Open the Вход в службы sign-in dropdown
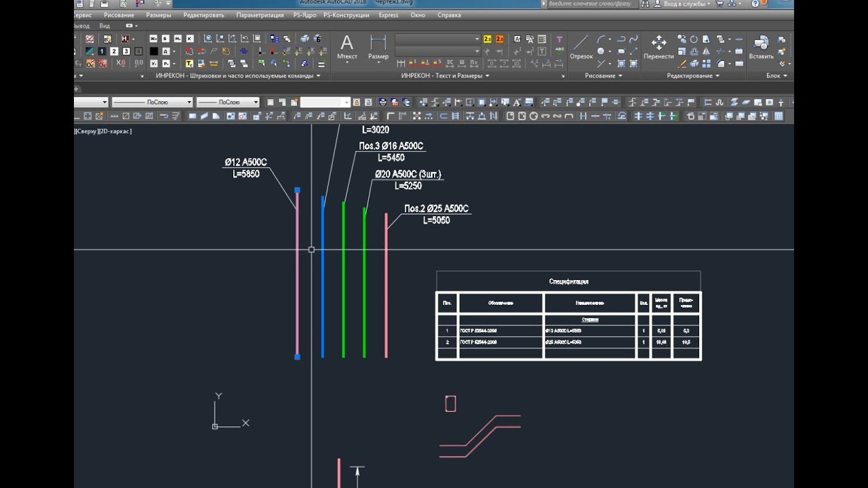 [x=688, y=4]
